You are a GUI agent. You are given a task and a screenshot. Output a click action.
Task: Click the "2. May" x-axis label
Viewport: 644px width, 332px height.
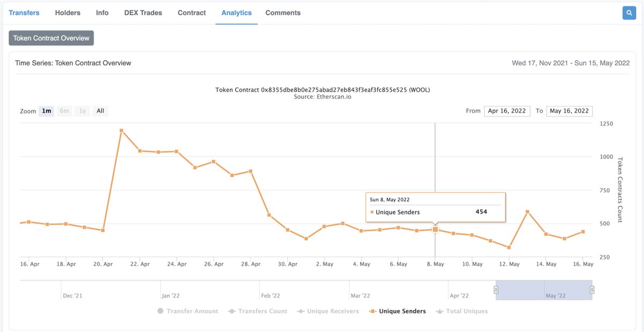point(325,264)
